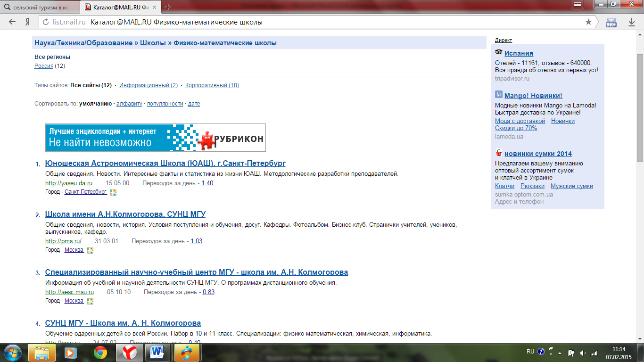Screen dimensions: 644x362
Task: Open the Наука/Техника/Образование breadcrumb
Action: (x=83, y=43)
